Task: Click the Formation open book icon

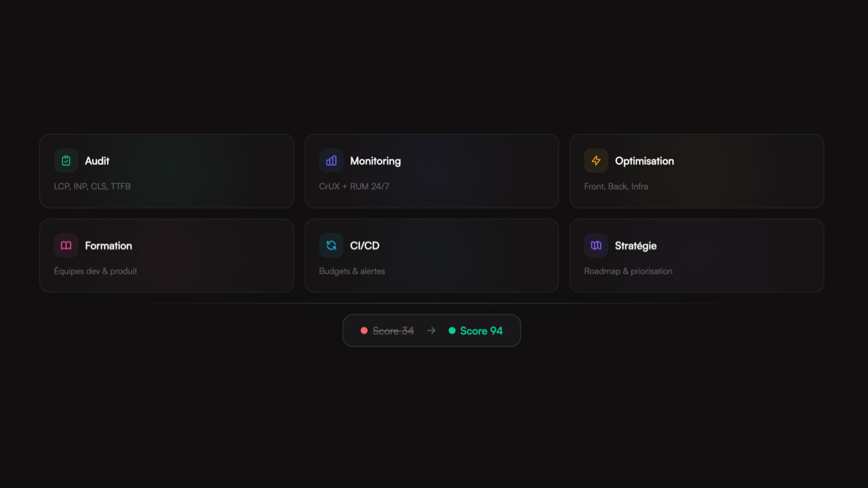Action: click(66, 245)
